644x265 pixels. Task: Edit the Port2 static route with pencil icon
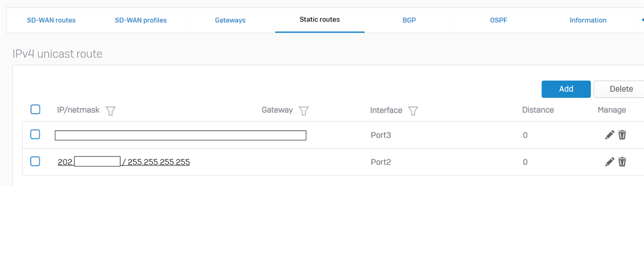(x=609, y=162)
